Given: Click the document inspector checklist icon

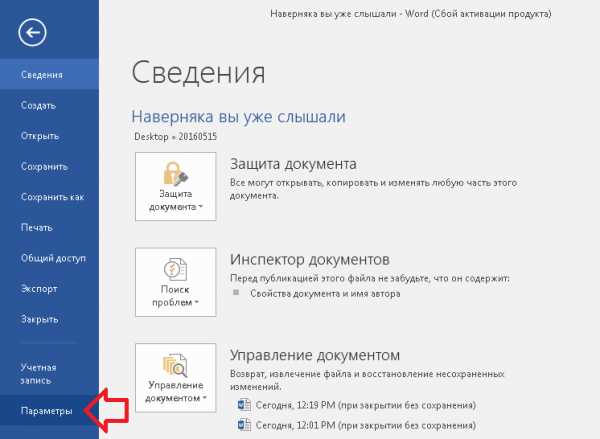Looking at the screenshot, I should tap(176, 269).
